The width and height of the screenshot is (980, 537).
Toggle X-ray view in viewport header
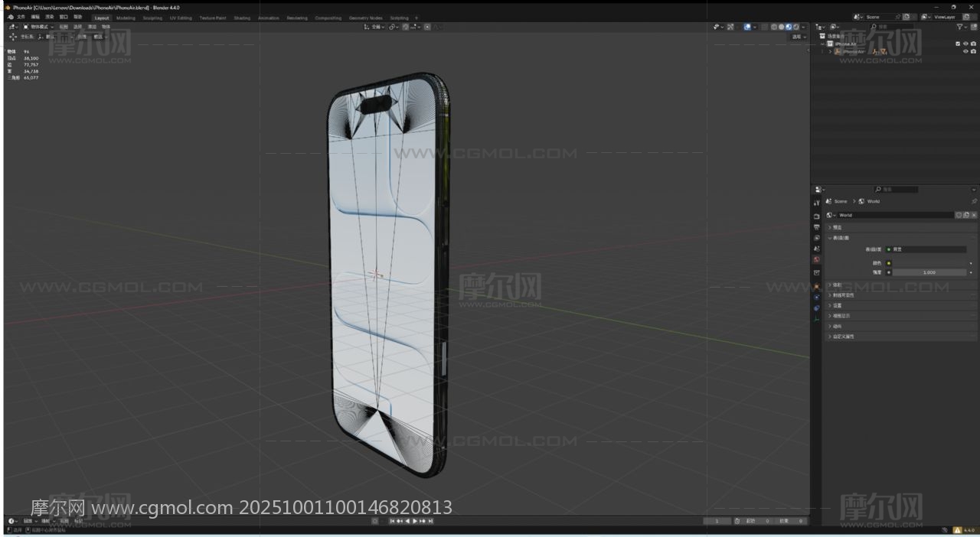point(761,27)
